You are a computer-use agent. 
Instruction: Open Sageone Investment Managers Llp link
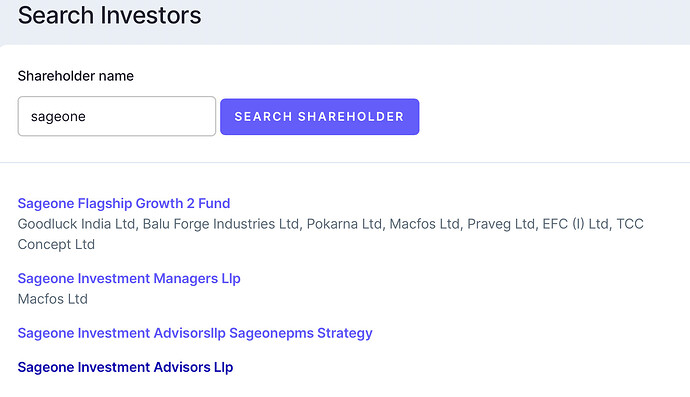point(129,279)
